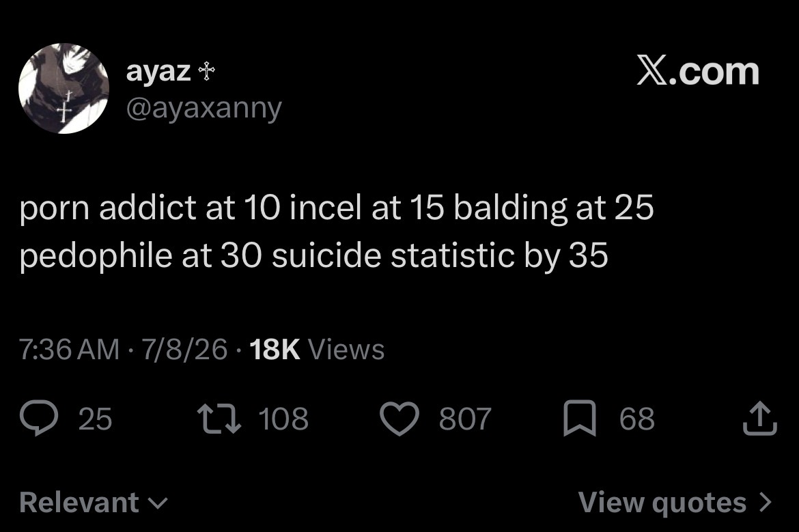Click the 807 likes count
799x532 pixels.
coord(465,419)
